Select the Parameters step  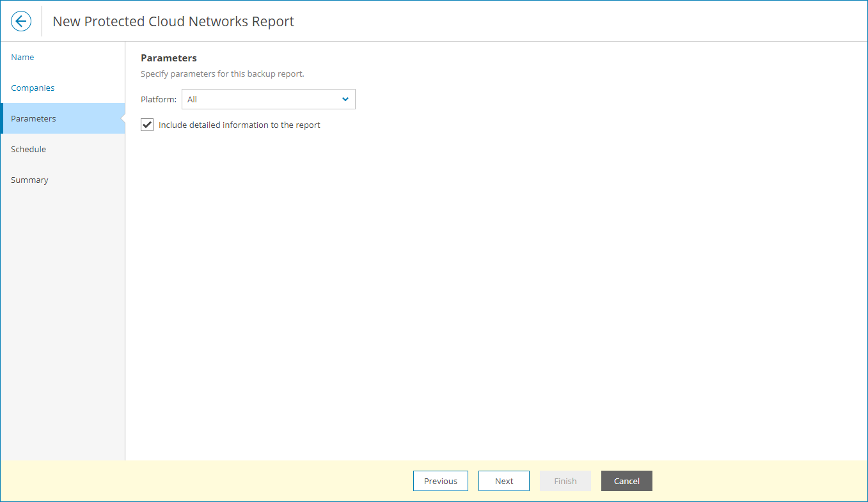(33, 118)
